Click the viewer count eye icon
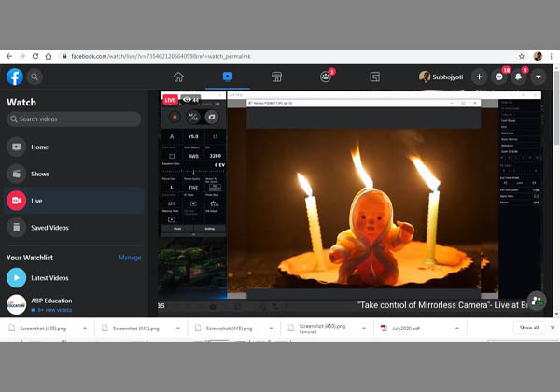This screenshot has height=392, width=560. pyautogui.click(x=187, y=100)
